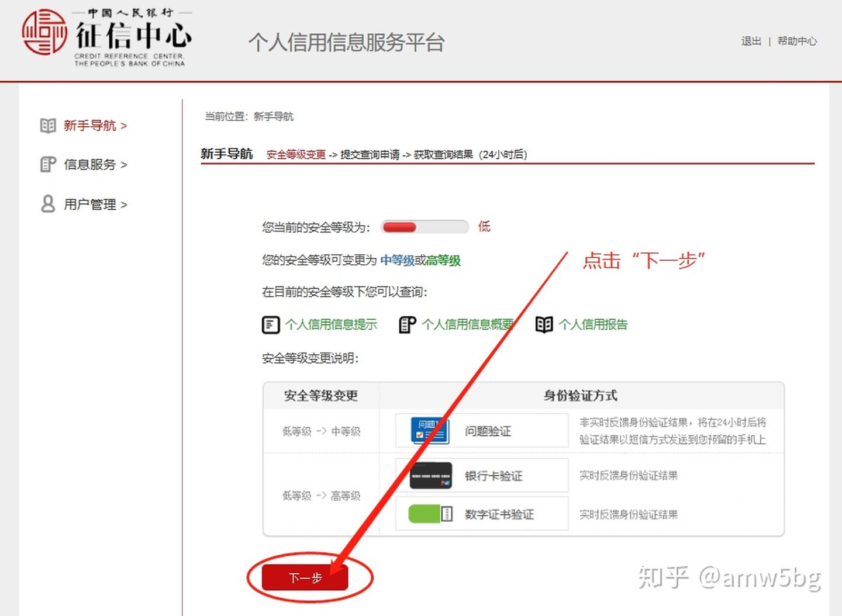Click 退出 to log out

tap(750, 41)
